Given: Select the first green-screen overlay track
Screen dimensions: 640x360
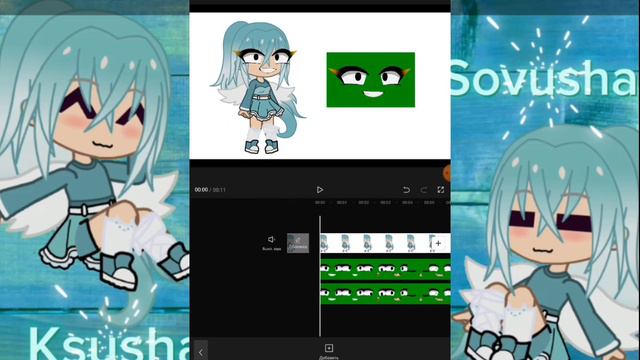Looking at the screenshot, I should (x=385, y=269).
